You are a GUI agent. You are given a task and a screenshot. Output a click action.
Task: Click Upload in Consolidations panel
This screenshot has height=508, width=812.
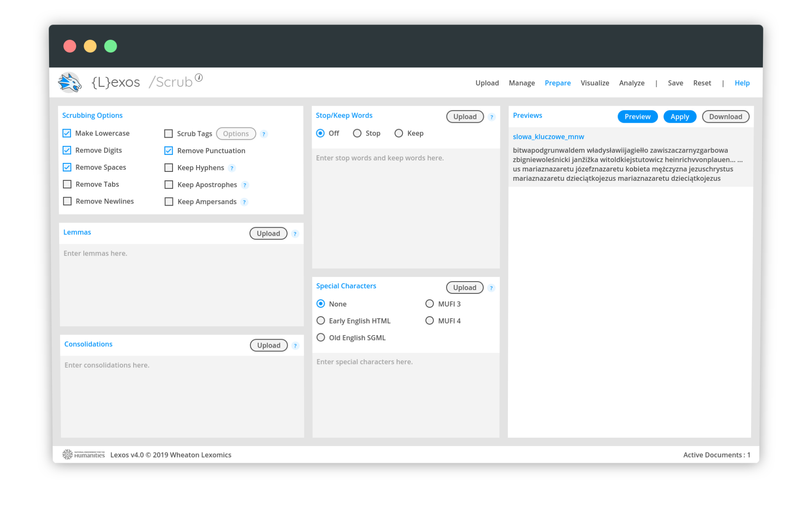coord(269,346)
